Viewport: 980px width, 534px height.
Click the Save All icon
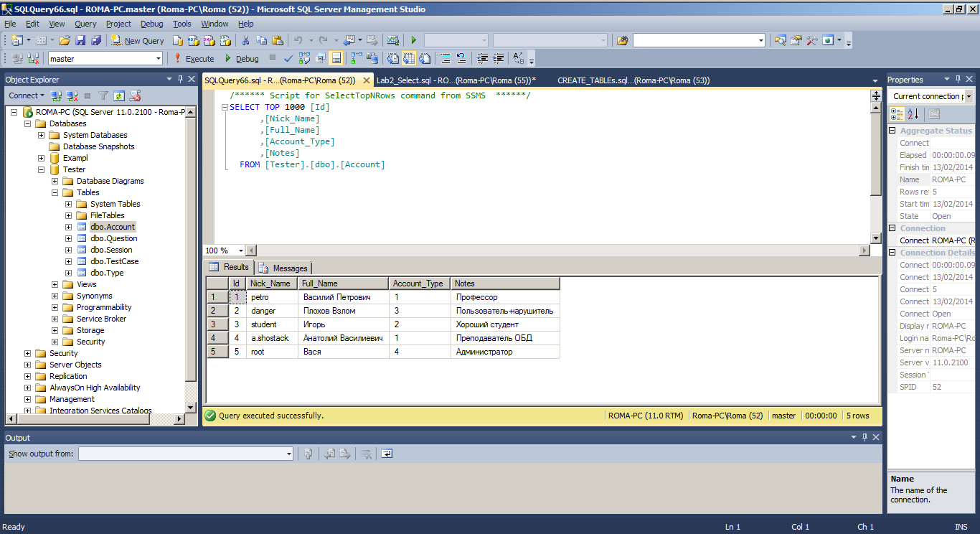coord(96,40)
